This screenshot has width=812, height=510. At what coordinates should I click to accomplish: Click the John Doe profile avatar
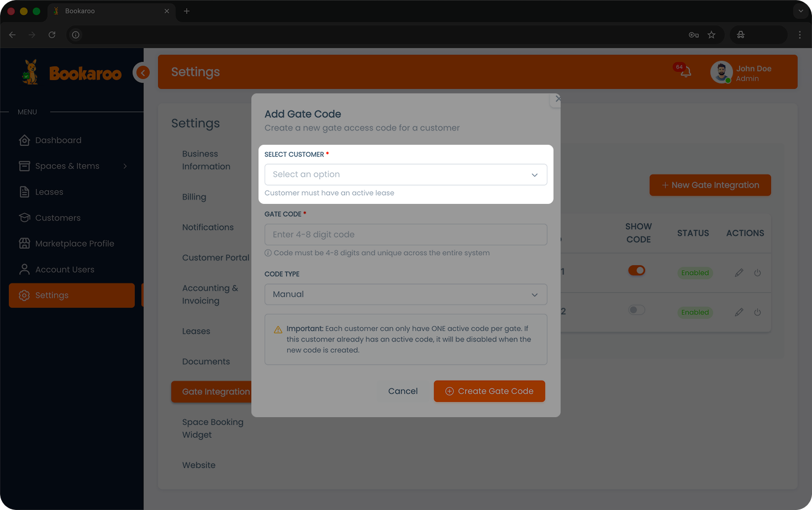(x=721, y=72)
